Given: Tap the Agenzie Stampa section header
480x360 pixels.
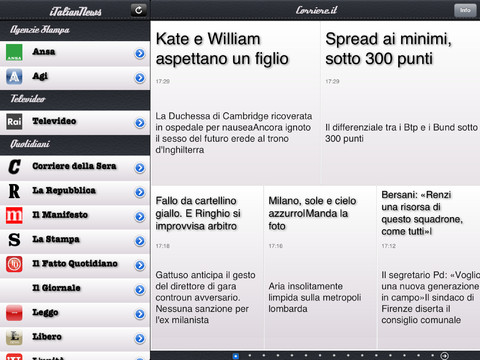Looking at the screenshot, I should coord(40,30).
